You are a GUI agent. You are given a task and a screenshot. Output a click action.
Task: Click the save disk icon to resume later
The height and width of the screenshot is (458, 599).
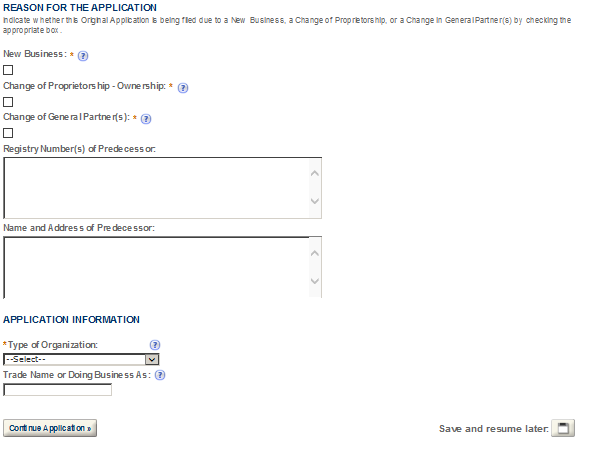563,428
